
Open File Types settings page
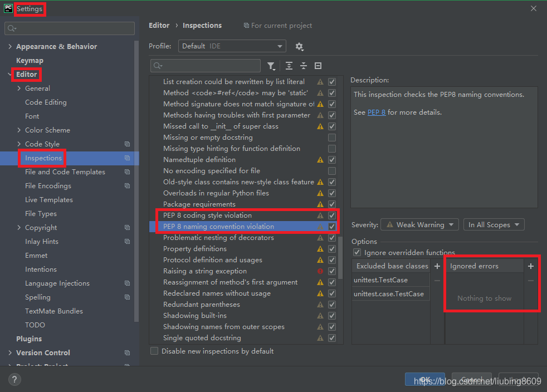(x=41, y=214)
